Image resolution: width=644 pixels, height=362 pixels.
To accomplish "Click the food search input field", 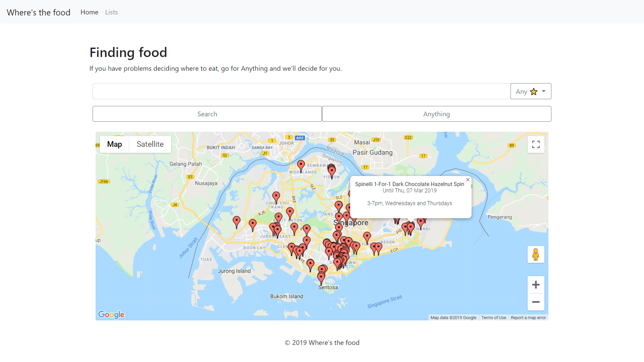I will (301, 92).
